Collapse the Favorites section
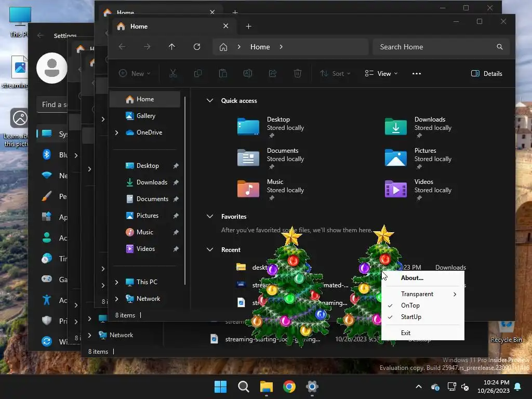This screenshot has height=399, width=532. 210,217
